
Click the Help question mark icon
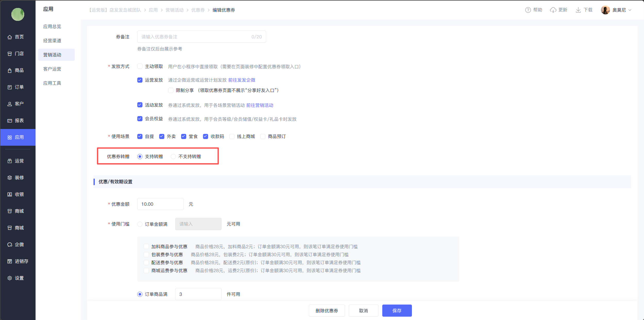pos(528,10)
